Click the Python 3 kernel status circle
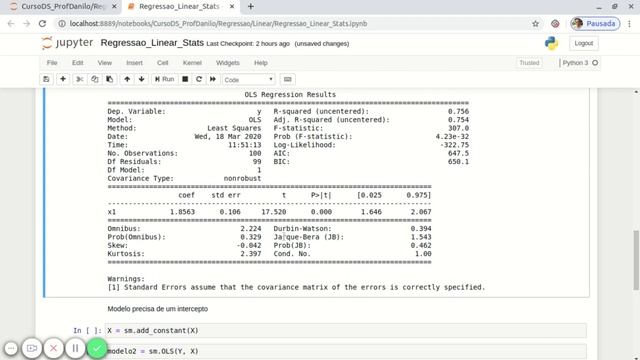Image resolution: width=640 pixels, height=360 pixels. (595, 63)
